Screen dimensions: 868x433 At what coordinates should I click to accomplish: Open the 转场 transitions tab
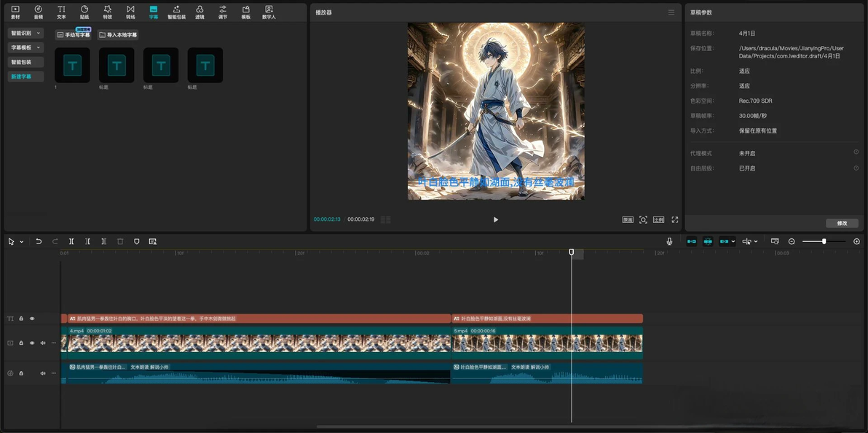[x=130, y=12]
